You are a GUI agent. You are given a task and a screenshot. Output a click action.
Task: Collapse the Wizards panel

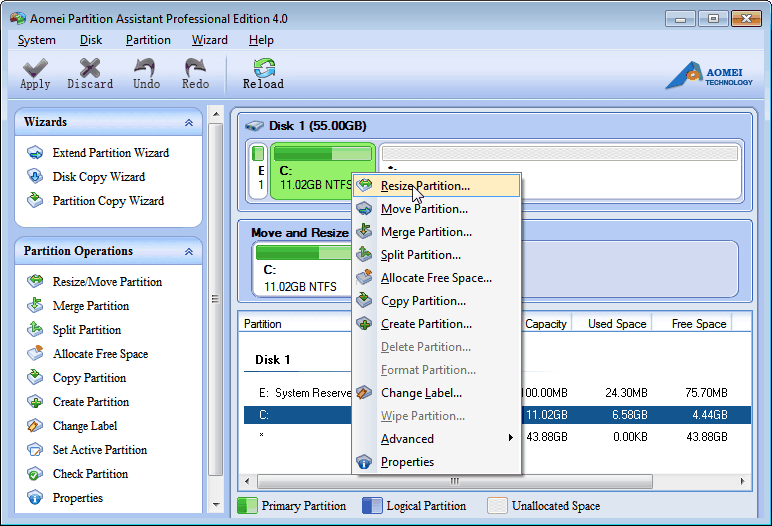pyautogui.click(x=189, y=123)
